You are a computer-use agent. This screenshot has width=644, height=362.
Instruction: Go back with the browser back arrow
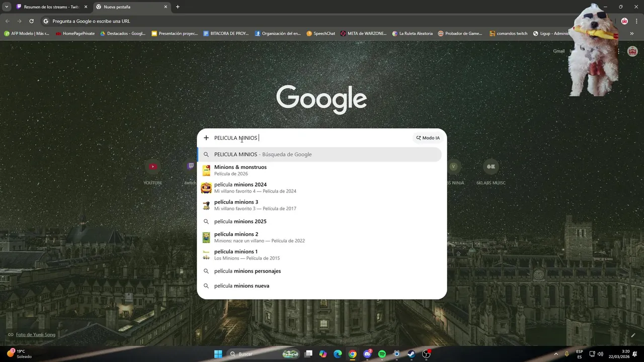[x=7, y=21]
